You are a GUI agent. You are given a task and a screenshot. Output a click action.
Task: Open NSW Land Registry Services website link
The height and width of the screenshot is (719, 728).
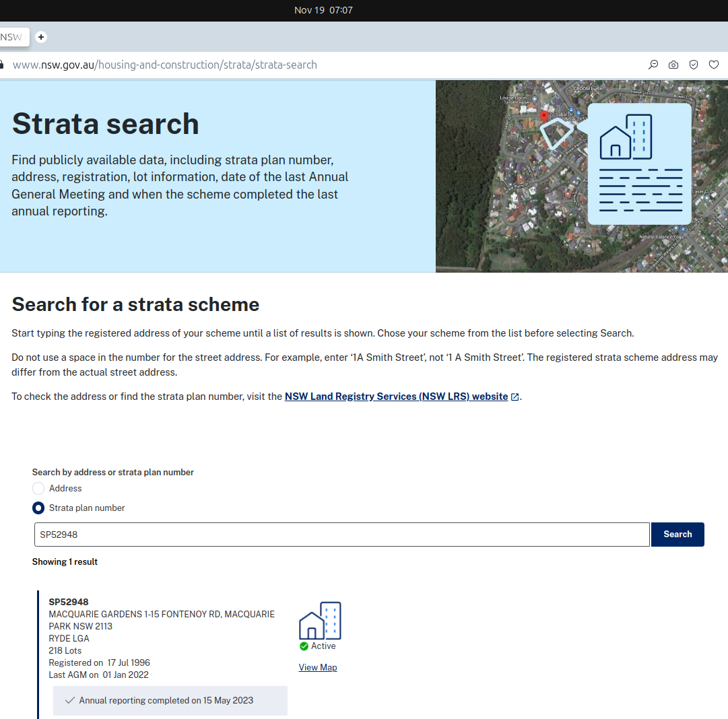[x=396, y=397]
